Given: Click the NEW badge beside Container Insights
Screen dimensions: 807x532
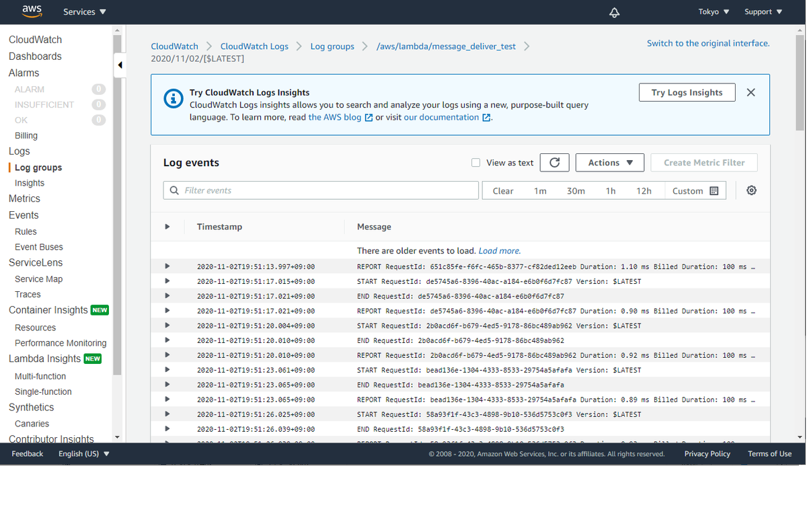Looking at the screenshot, I should pos(100,310).
